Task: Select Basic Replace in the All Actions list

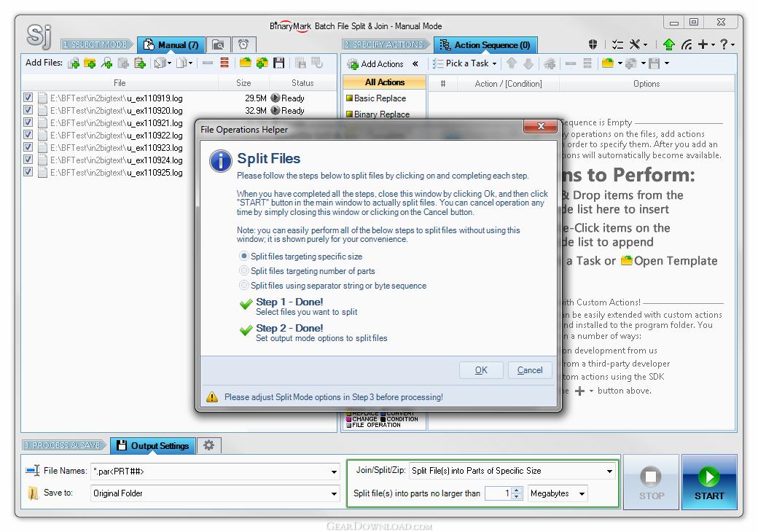Action: (x=380, y=98)
